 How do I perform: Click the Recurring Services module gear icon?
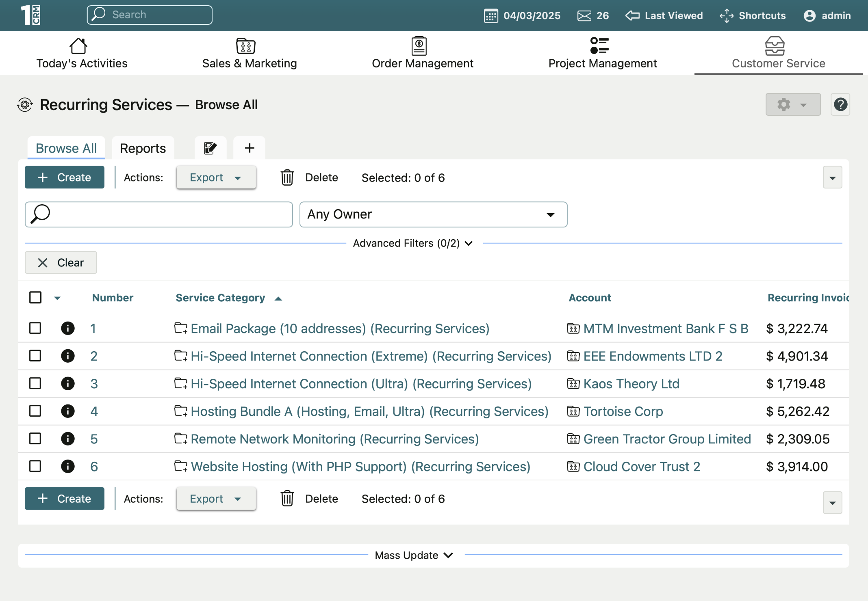(25, 105)
